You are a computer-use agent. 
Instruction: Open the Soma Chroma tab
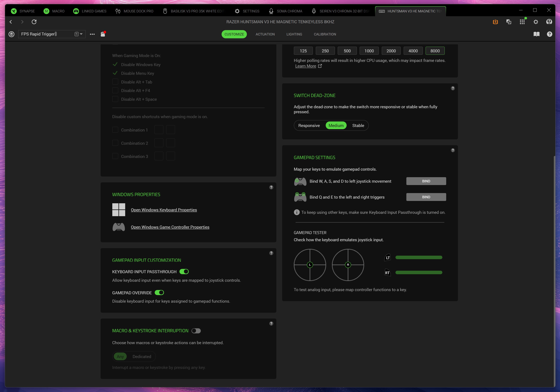coord(285,11)
